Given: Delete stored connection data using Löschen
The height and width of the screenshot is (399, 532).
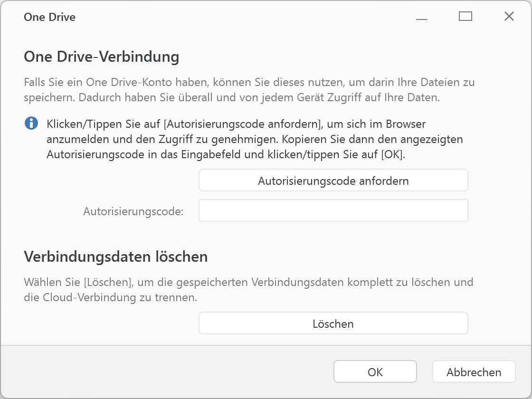Looking at the screenshot, I should pyautogui.click(x=333, y=323).
